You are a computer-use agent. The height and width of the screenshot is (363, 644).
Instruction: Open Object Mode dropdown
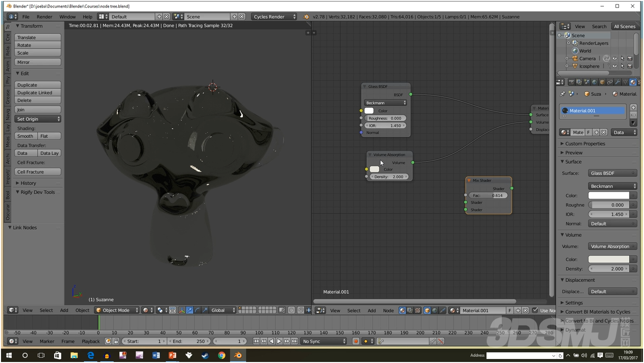pos(117,310)
